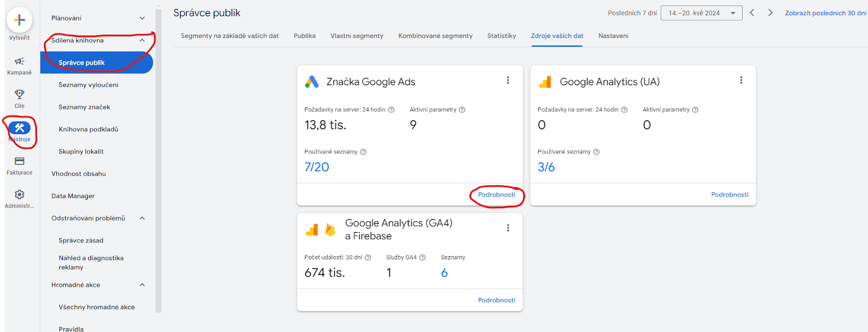Screen dimensions: 868x332
Task: Open the Administrace gear icon
Action: (x=20, y=194)
